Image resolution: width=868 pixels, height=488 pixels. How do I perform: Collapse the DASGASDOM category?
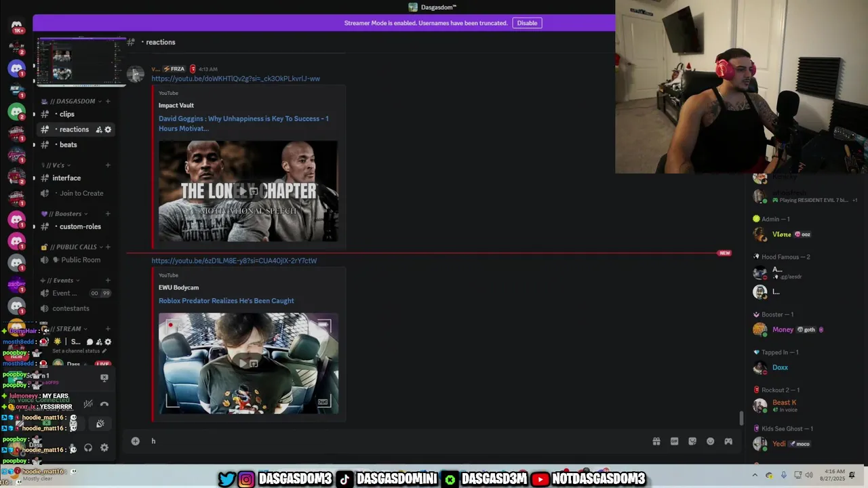click(75, 101)
